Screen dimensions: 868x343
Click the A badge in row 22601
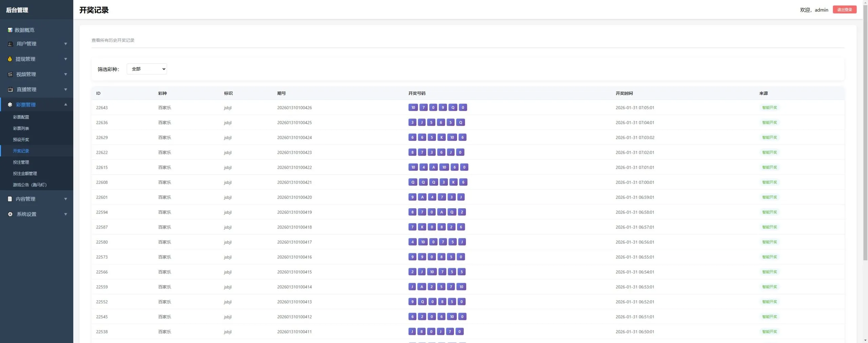422,197
